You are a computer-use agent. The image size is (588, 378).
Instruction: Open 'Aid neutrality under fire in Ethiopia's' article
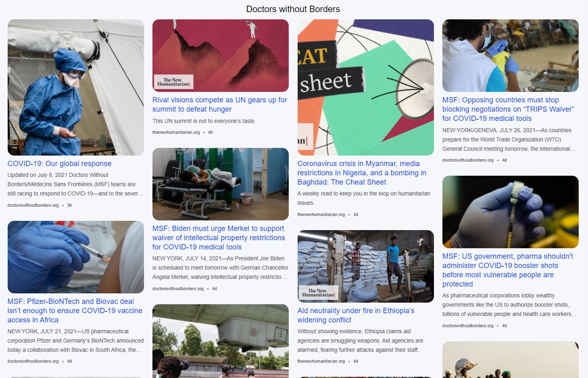[x=356, y=315]
